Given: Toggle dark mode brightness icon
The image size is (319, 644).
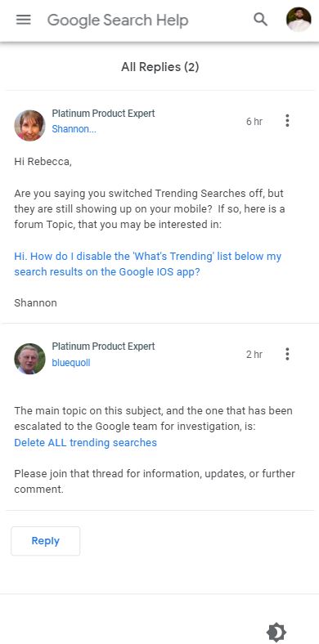Looking at the screenshot, I should pyautogui.click(x=276, y=632).
